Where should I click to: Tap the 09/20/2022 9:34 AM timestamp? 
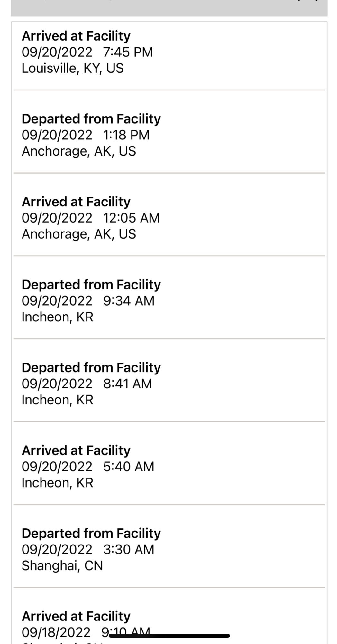(x=88, y=301)
